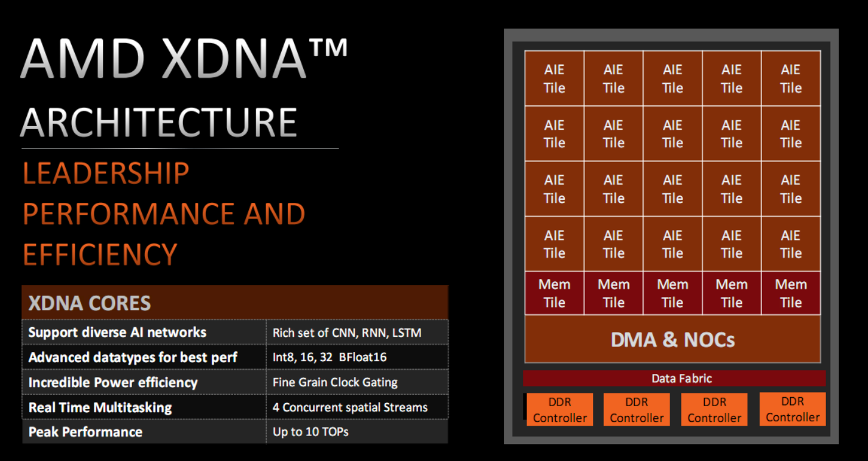Select the 'ARCHITECTURE' heading
This screenshot has width=868, height=461.
point(159,122)
